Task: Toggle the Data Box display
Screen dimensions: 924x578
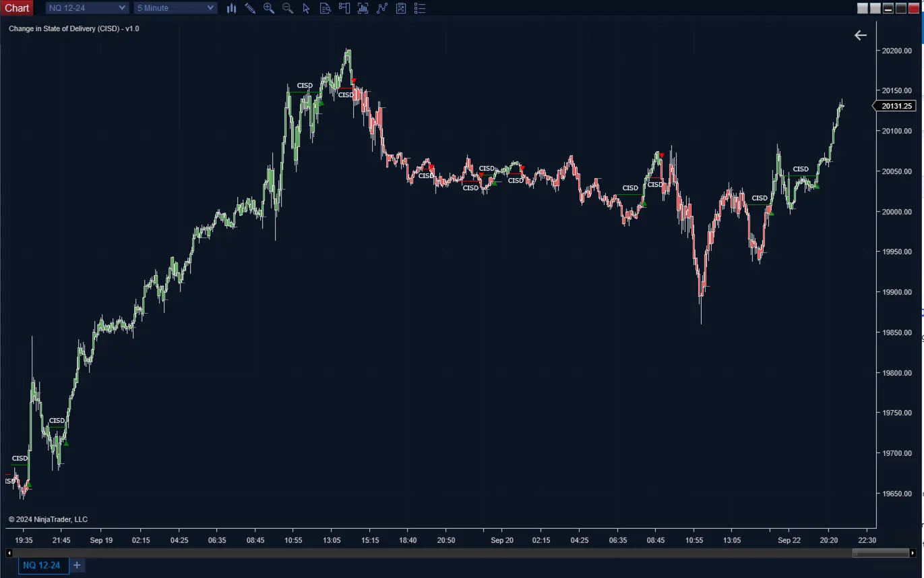Action: 326,8
